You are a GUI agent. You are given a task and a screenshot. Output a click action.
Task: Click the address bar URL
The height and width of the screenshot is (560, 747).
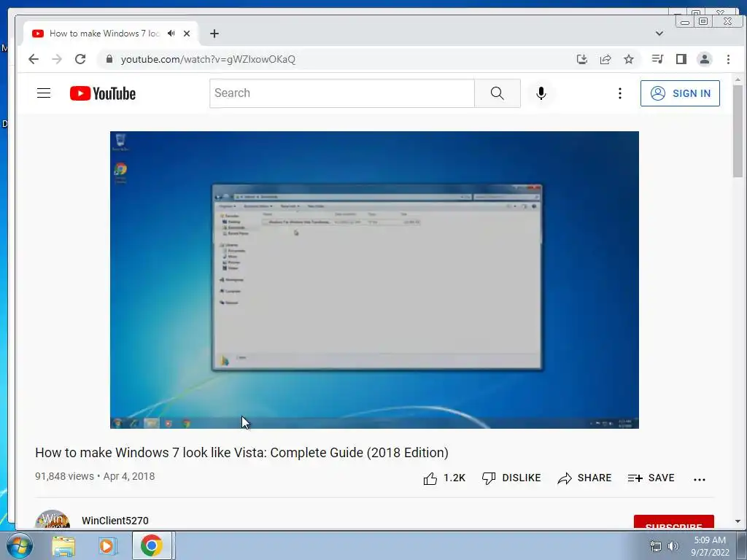pyautogui.click(x=208, y=59)
